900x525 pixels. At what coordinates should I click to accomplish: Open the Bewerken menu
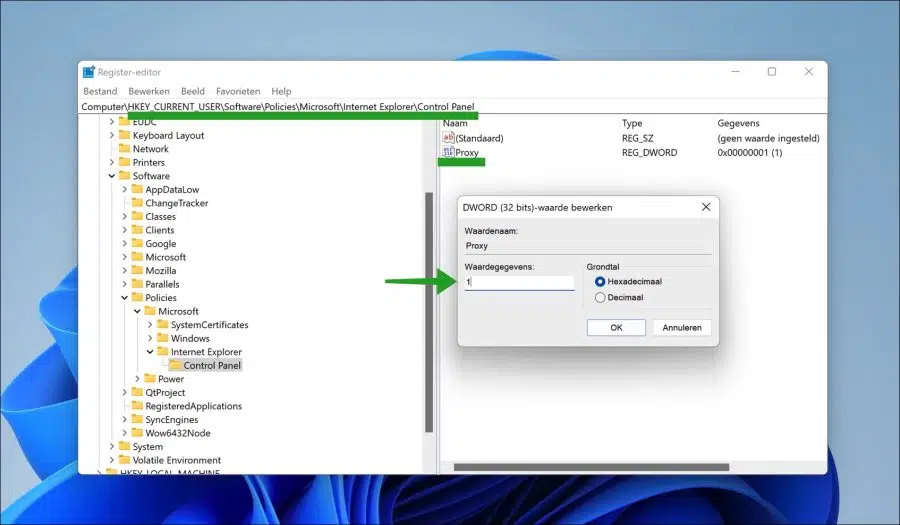[x=149, y=91]
